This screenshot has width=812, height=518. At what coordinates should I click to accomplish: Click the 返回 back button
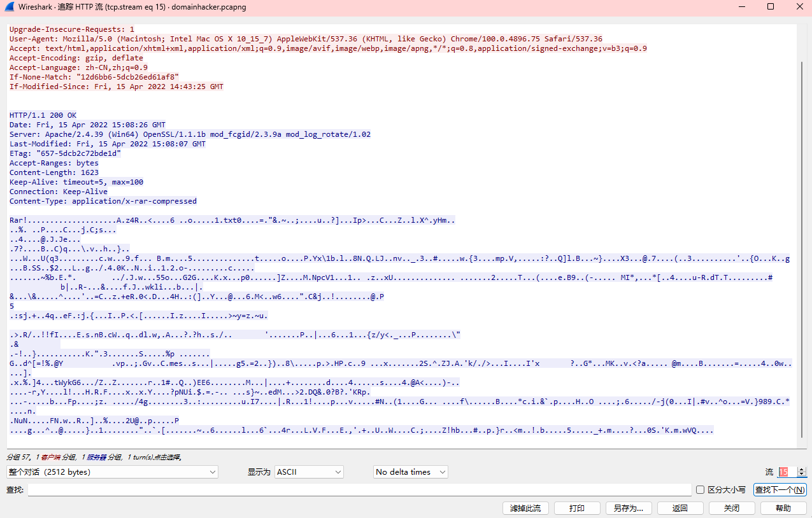click(x=680, y=508)
